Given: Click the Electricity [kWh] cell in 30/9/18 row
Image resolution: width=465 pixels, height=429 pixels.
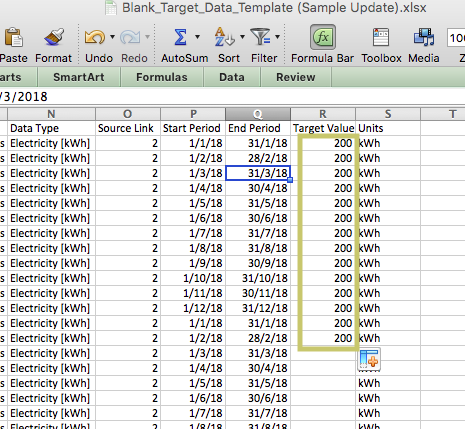Looking at the screenshot, I should 51,263.
